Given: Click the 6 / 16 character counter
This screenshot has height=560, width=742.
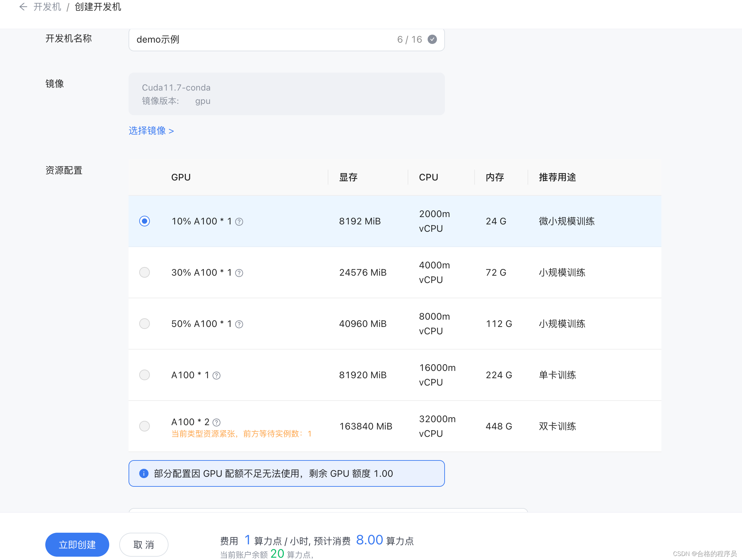Looking at the screenshot, I should [x=409, y=40].
